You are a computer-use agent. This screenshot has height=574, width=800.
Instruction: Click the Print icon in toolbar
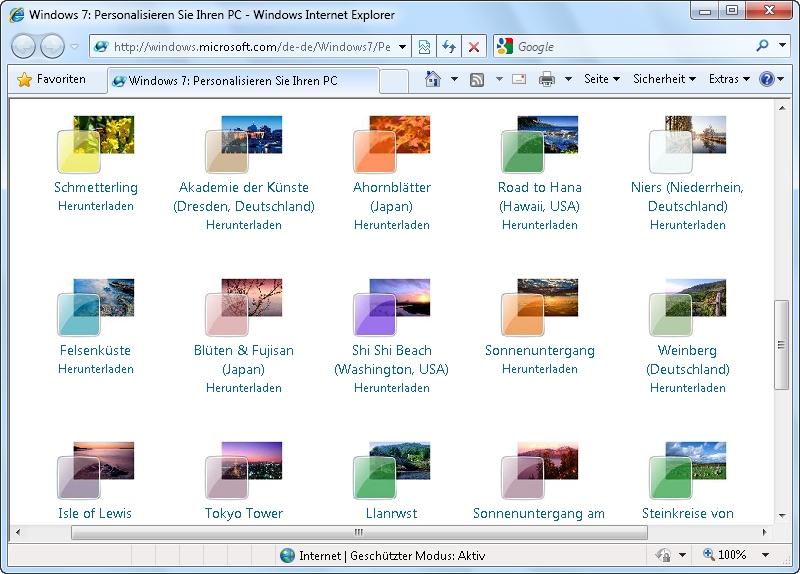click(547, 79)
